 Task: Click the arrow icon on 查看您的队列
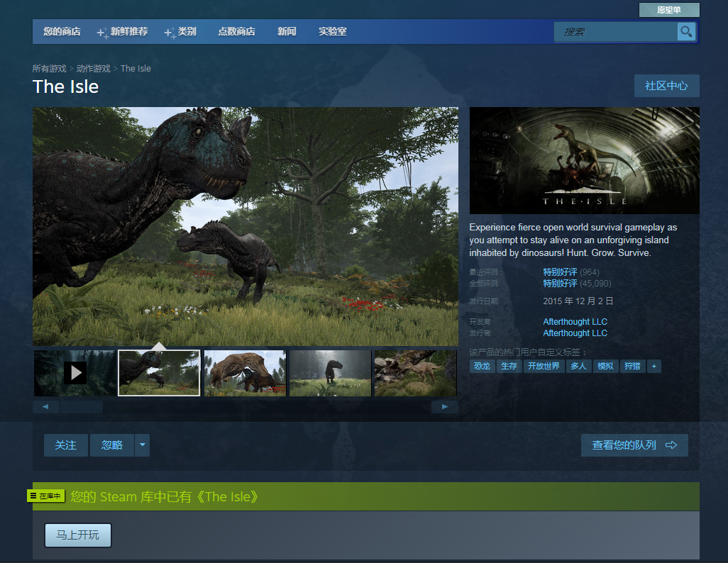(x=671, y=445)
